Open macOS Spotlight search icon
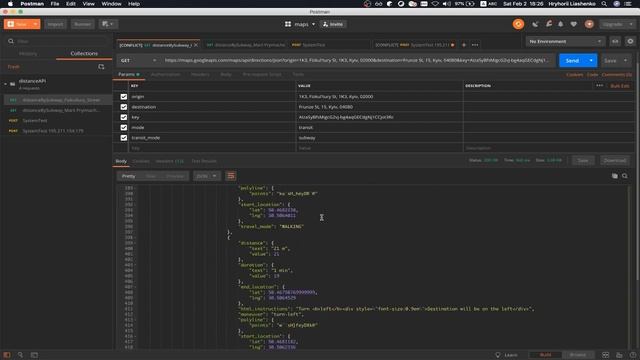640x360 pixels. click(x=604, y=4)
